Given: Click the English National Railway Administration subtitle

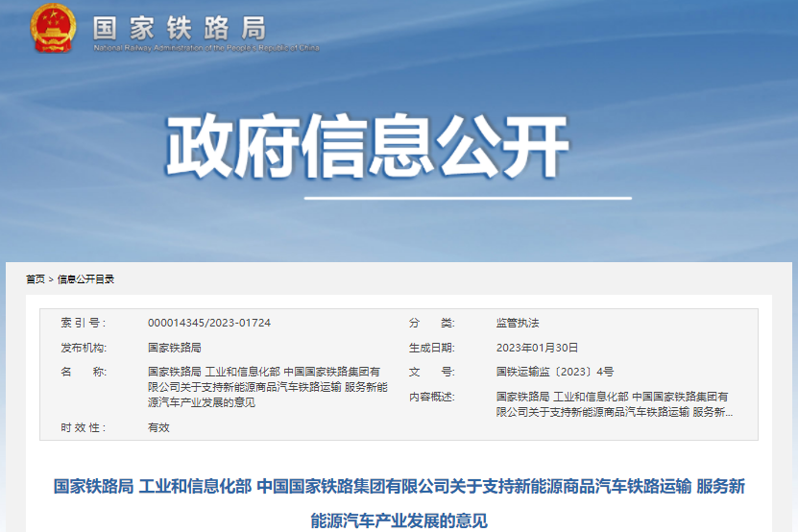Looking at the screenshot, I should 206,47.
